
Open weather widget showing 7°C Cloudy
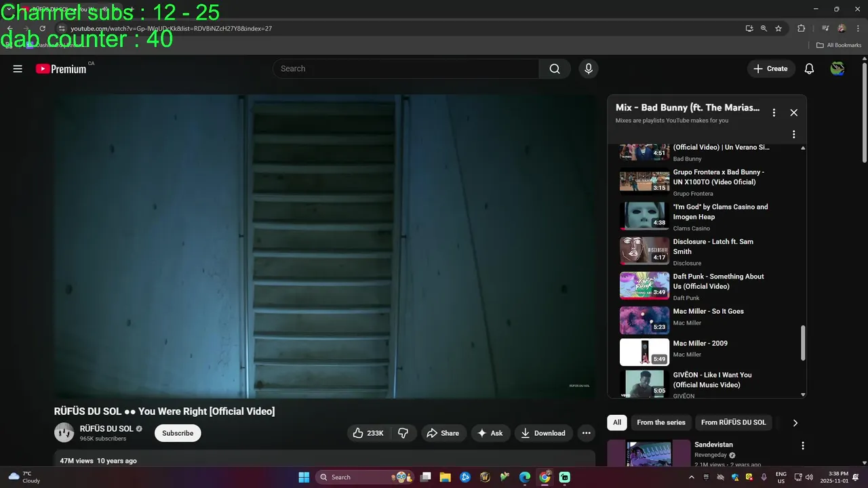[x=24, y=477]
